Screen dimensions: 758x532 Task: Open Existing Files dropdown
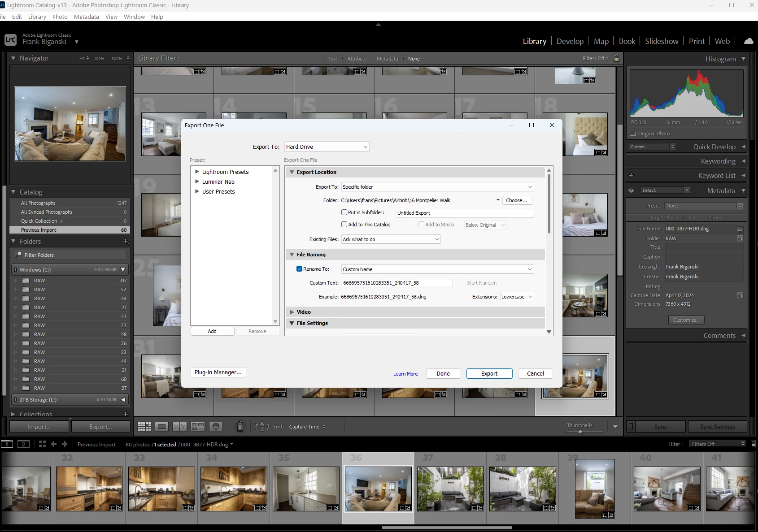click(391, 239)
